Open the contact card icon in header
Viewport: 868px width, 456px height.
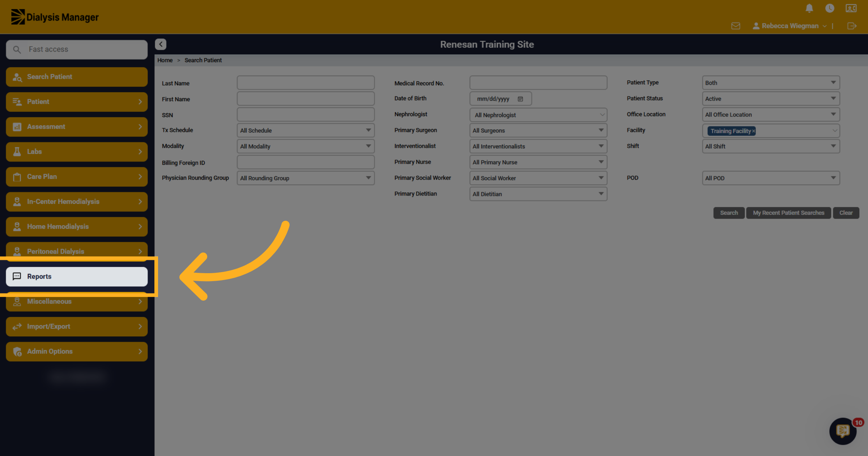851,8
